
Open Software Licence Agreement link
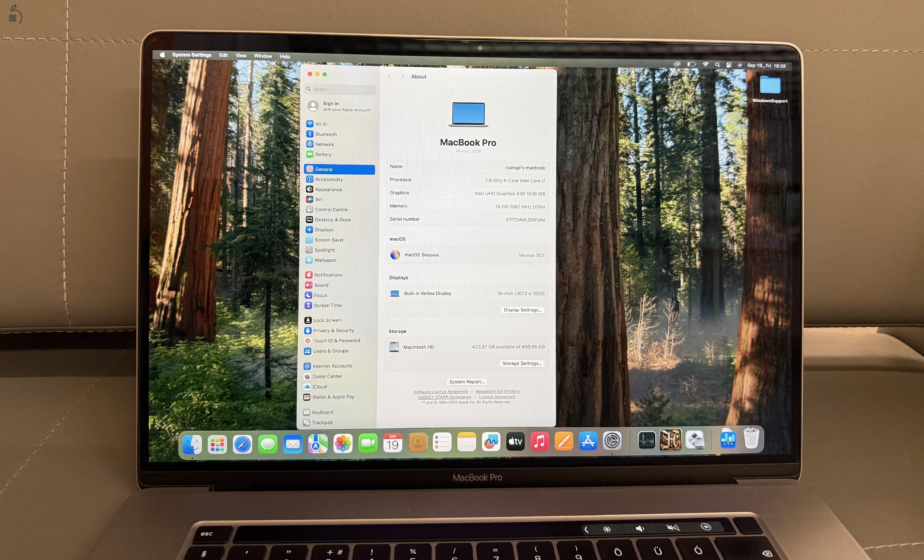coord(441,392)
